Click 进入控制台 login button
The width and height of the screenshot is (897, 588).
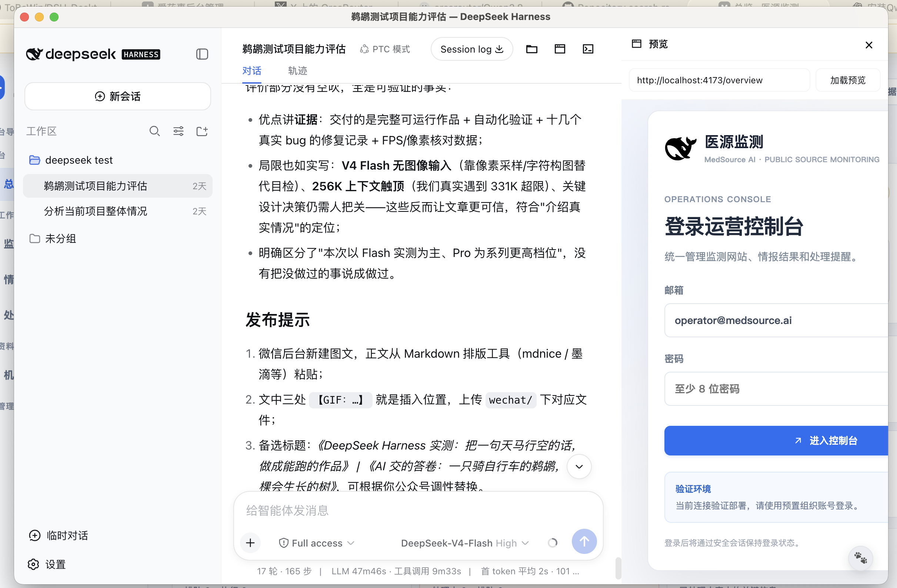click(x=776, y=441)
